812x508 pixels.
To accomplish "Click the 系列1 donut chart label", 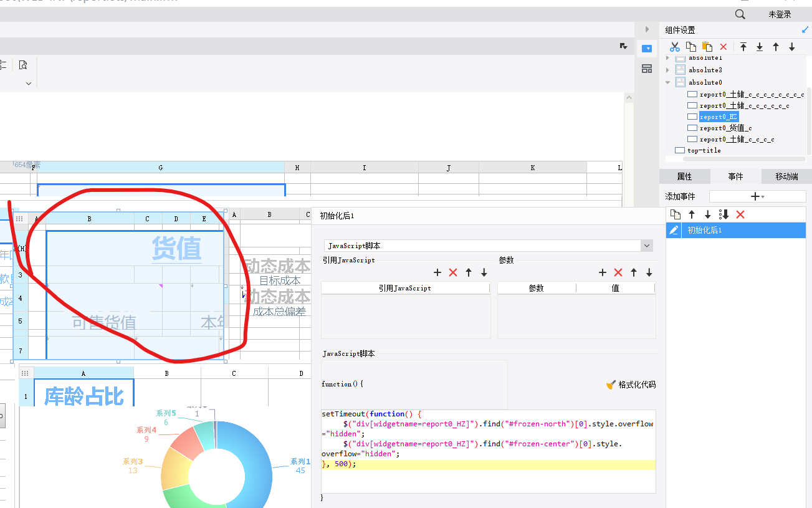I will 300,462.
